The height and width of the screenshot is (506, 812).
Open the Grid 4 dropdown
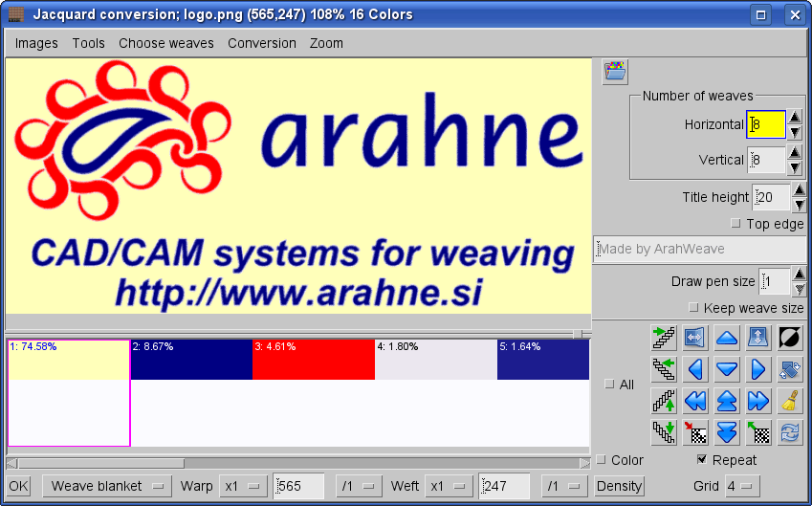pos(741,486)
